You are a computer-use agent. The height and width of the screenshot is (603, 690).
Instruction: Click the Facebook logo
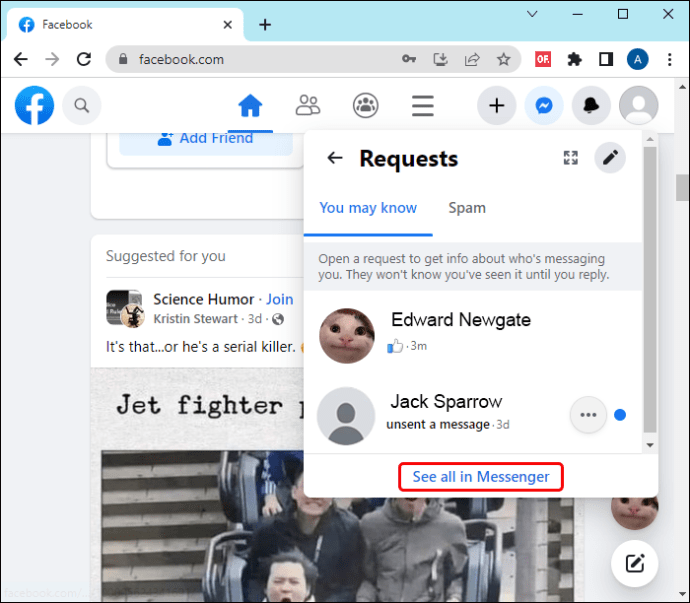pyautogui.click(x=34, y=106)
